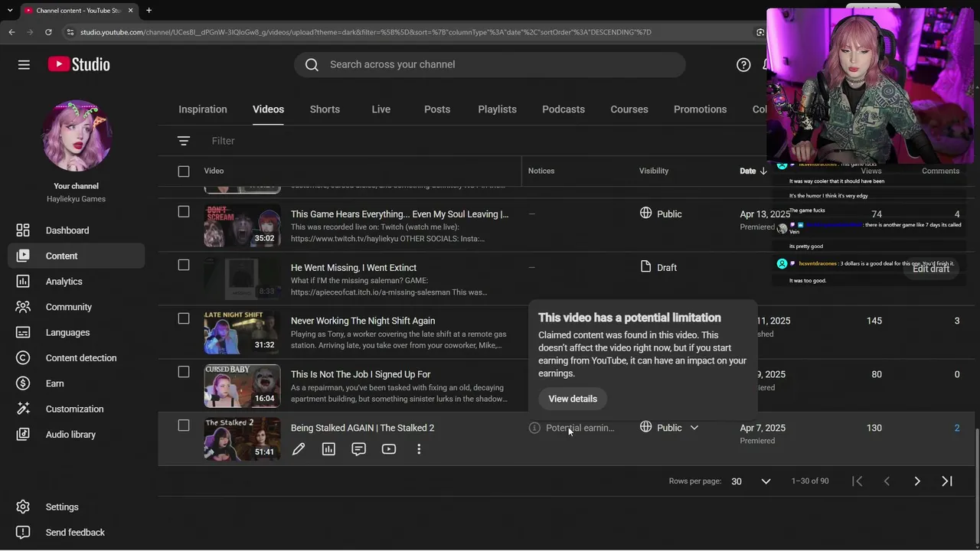Screen dimensions: 980x551
Task: Click the Potential earnings notice text
Action: (x=580, y=428)
